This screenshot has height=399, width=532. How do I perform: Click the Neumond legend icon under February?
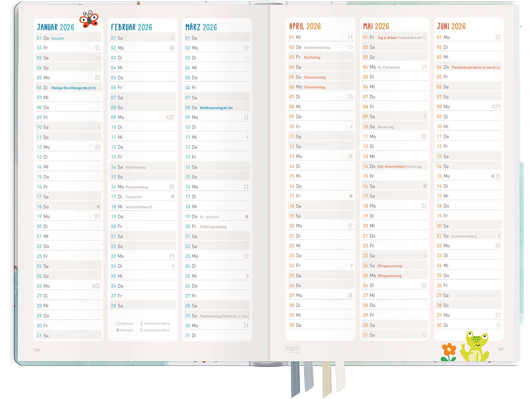118,330
